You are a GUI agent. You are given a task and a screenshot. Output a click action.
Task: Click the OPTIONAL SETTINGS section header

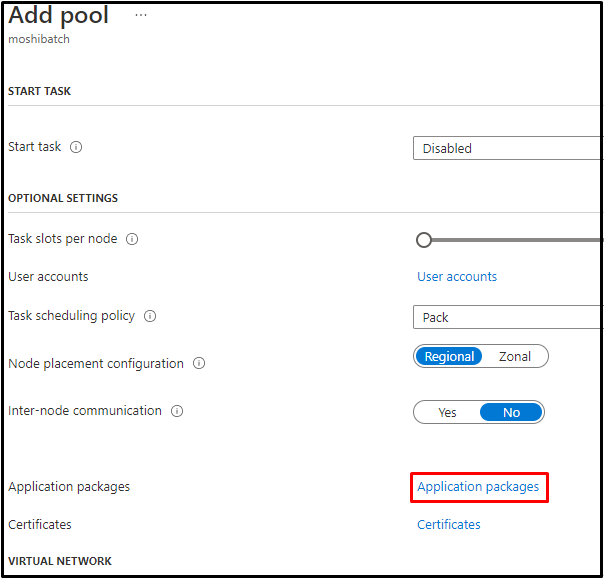63,198
